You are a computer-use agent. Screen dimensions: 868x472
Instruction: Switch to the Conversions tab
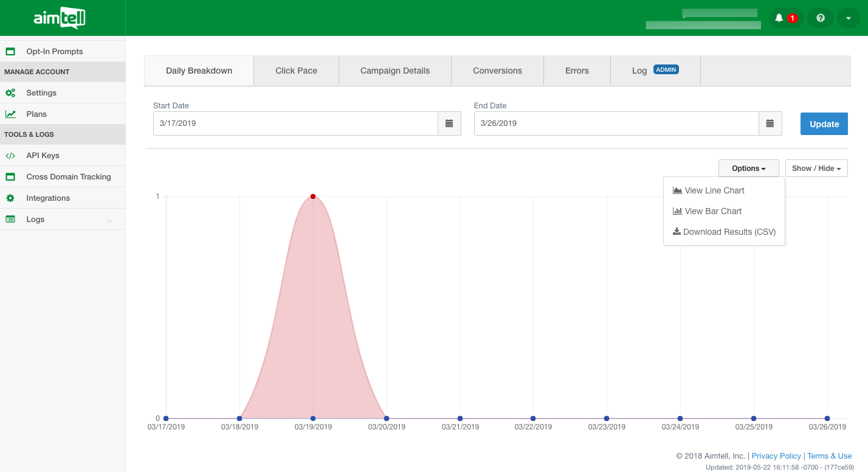[x=497, y=71]
